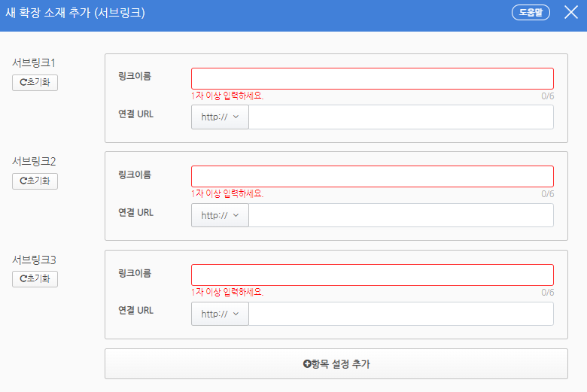Click the 0/6 character counter in 서브링크2
Screen dimensions: 587x392
click(547, 194)
